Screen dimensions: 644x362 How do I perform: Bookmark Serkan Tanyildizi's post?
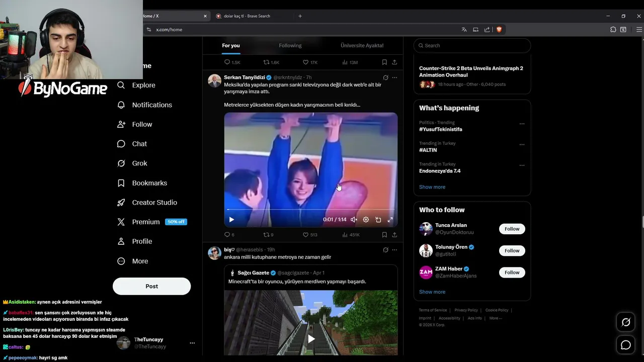pyautogui.click(x=384, y=234)
